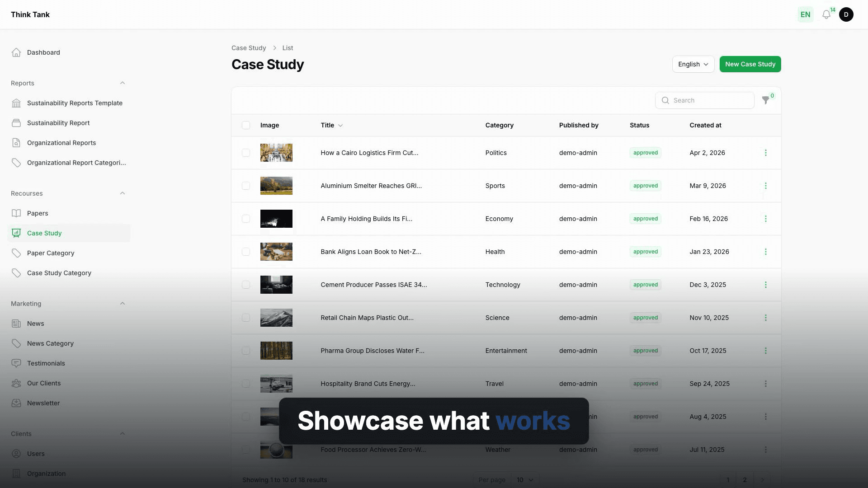Open How a Cairo Logistics Firm title
Image resolution: width=868 pixels, height=488 pixels.
point(369,153)
